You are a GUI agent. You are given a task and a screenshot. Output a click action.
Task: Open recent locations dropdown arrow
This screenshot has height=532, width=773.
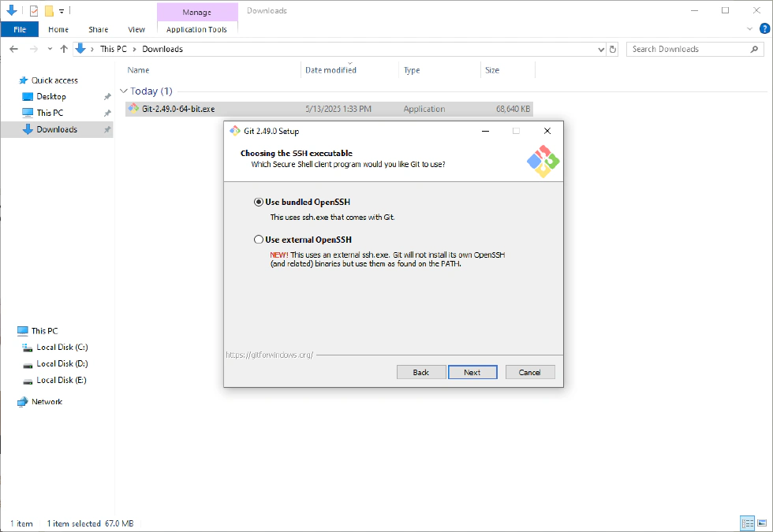49,49
